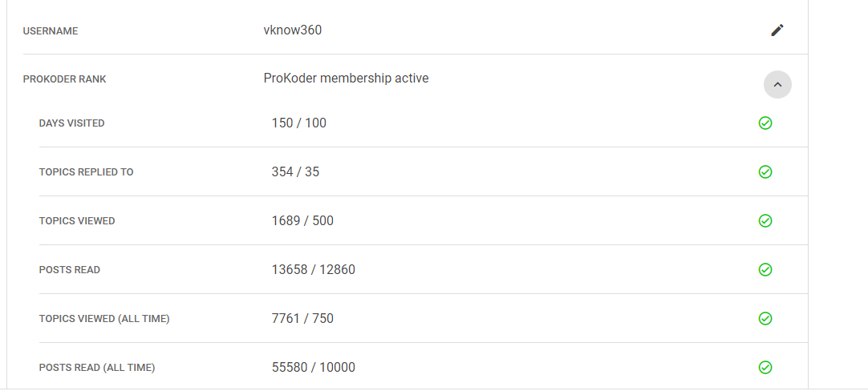The width and height of the screenshot is (868, 391).
Task: Collapse the ProKoder Rank details
Action: click(x=777, y=85)
